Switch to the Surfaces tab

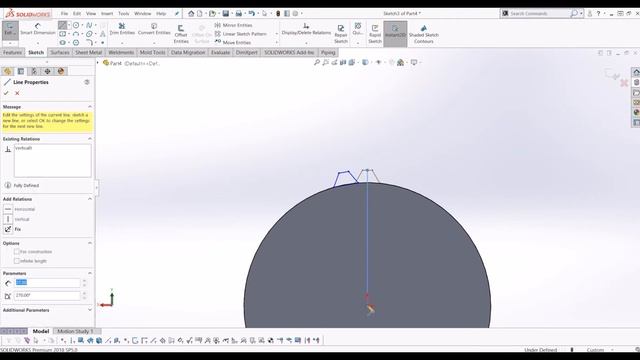tap(60, 52)
